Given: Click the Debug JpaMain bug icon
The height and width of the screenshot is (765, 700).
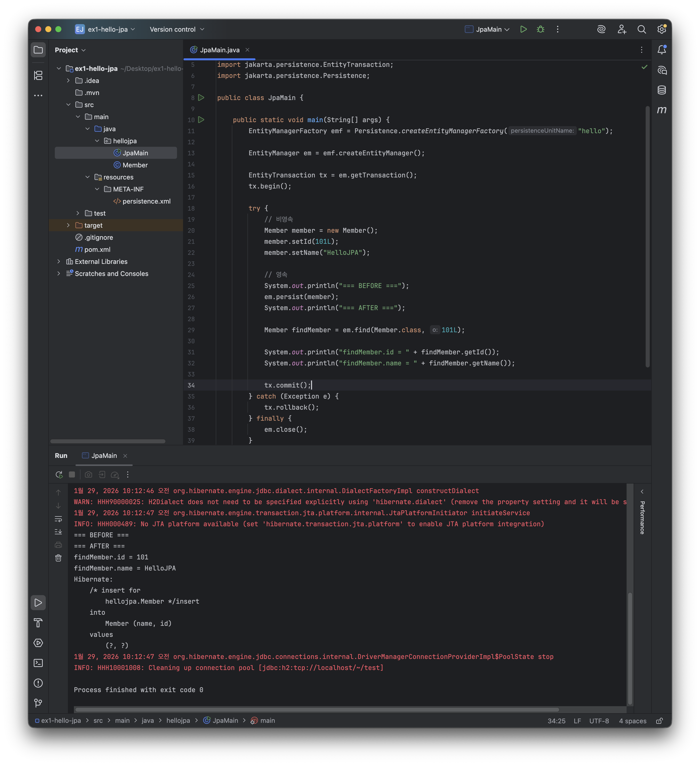Looking at the screenshot, I should click(x=541, y=29).
